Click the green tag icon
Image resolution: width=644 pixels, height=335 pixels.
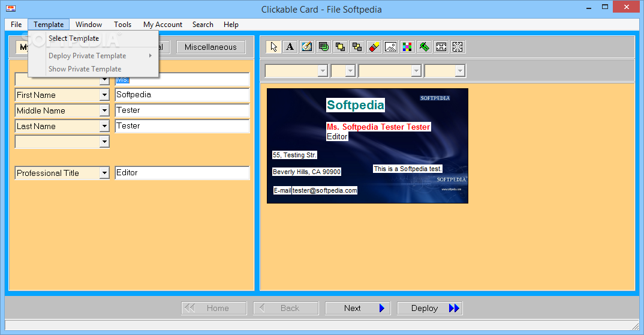pyautogui.click(x=425, y=47)
